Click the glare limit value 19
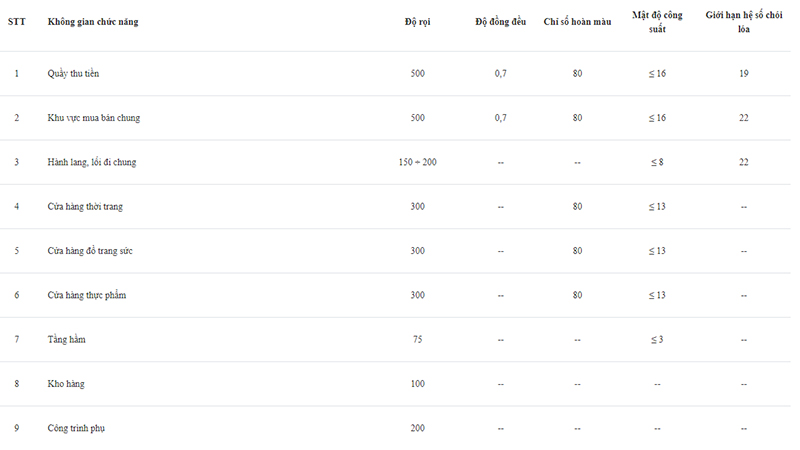 pos(744,73)
